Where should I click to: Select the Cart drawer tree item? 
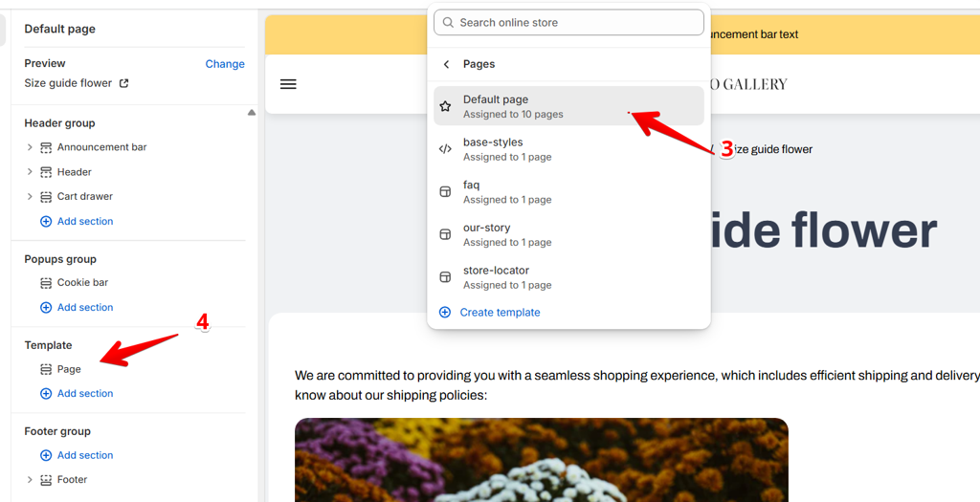(x=85, y=197)
